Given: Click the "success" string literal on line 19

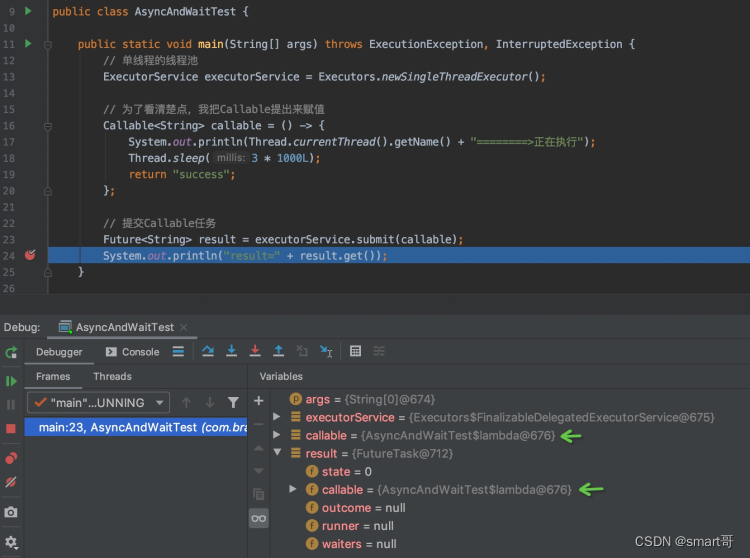Looking at the screenshot, I should [x=201, y=175].
